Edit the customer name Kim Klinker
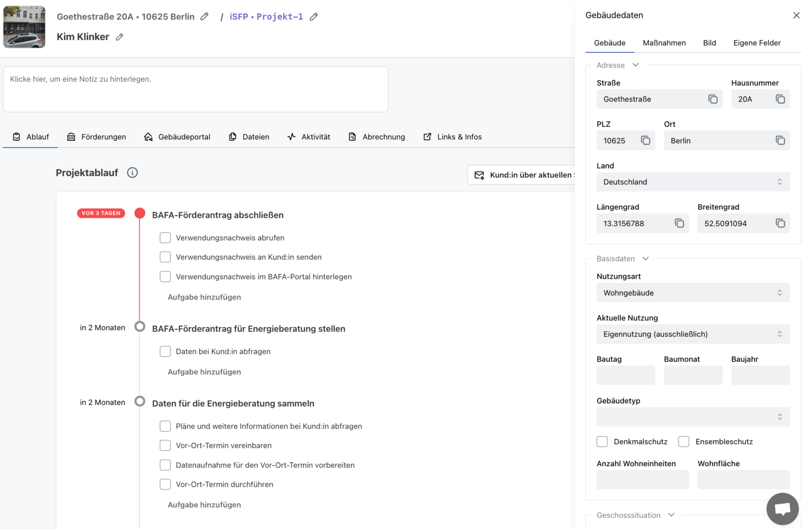This screenshot has height=529, width=812. pyautogui.click(x=119, y=37)
